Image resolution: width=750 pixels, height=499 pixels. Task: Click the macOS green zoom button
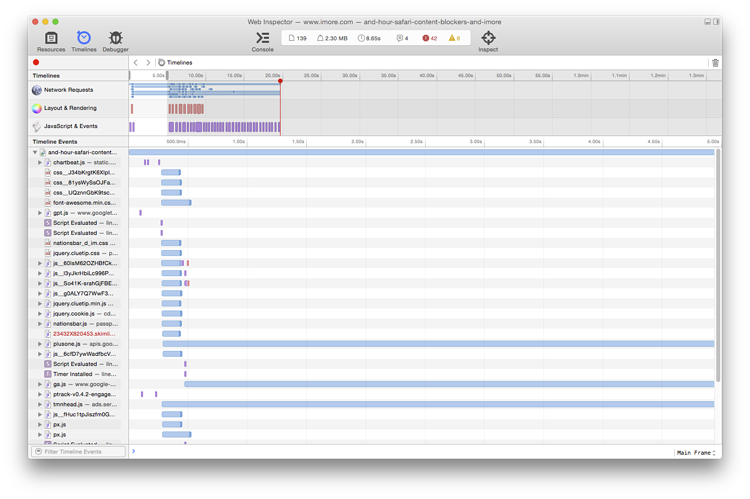click(x=55, y=22)
